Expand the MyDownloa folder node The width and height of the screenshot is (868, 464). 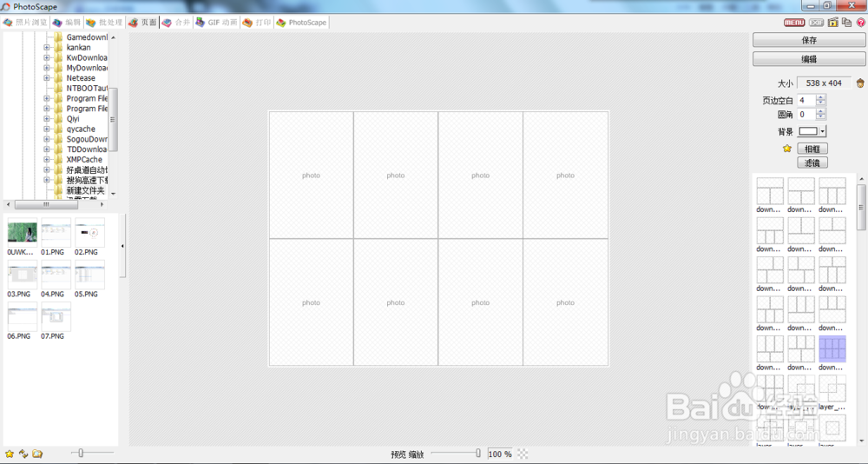(47, 68)
